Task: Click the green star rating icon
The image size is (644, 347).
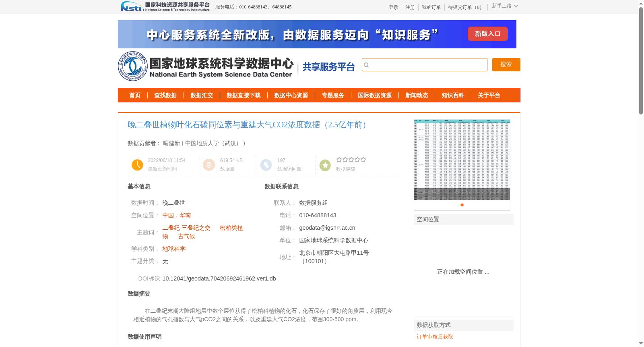Action: [325, 165]
